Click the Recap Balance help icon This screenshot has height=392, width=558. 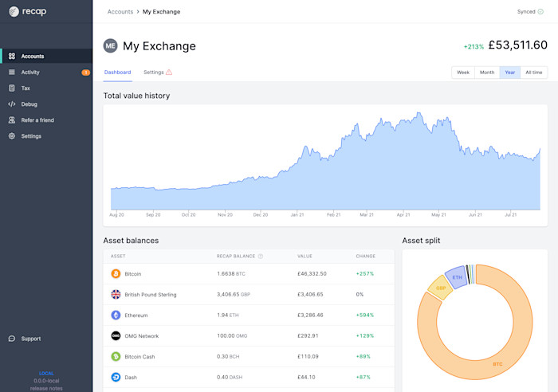pyautogui.click(x=261, y=256)
